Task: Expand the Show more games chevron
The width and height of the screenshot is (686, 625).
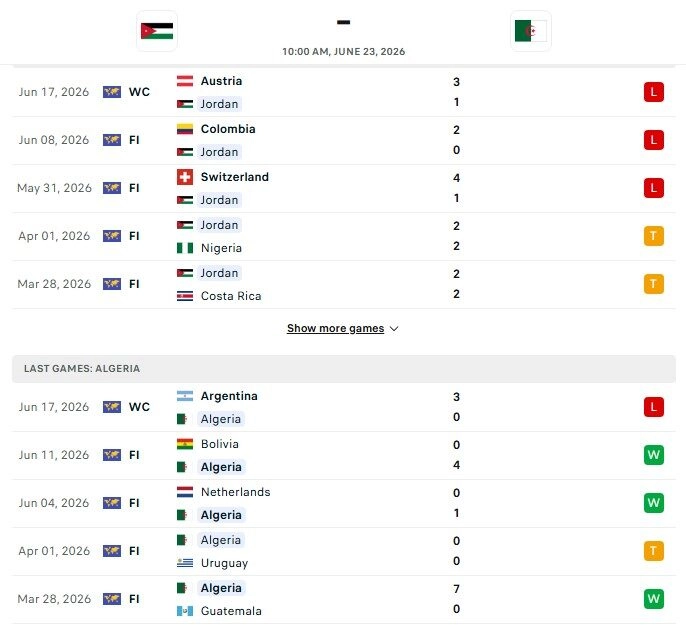Action: (x=394, y=329)
